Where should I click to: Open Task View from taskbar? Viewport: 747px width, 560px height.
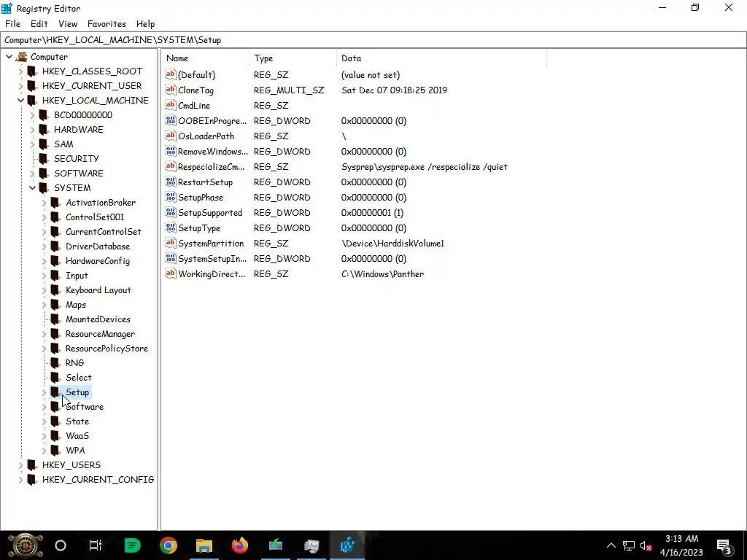96,545
